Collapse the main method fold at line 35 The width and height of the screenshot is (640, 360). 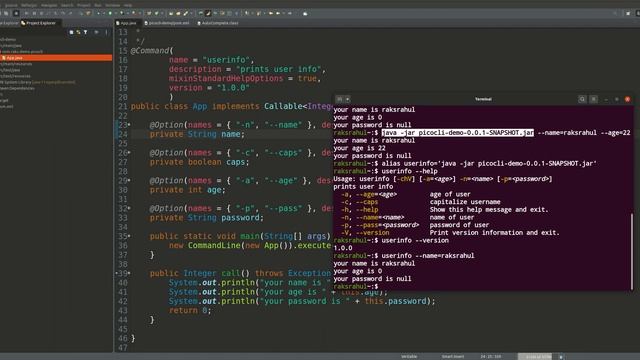tap(129, 236)
